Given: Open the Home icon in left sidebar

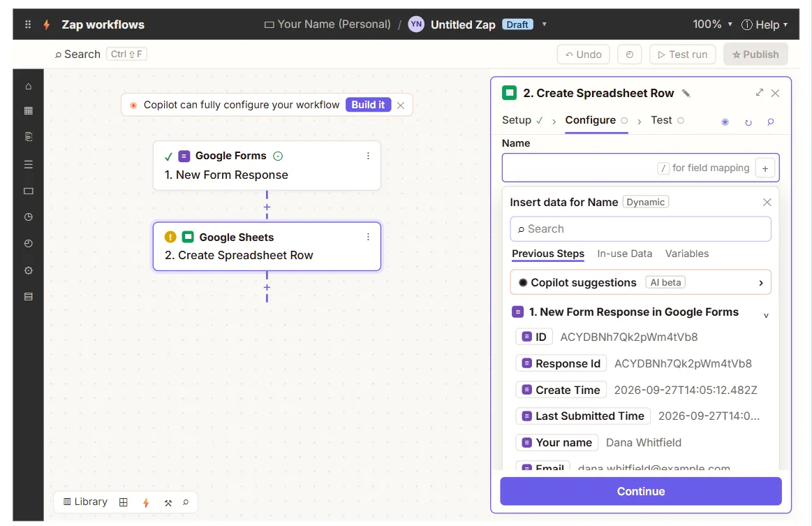Looking at the screenshot, I should tap(29, 86).
